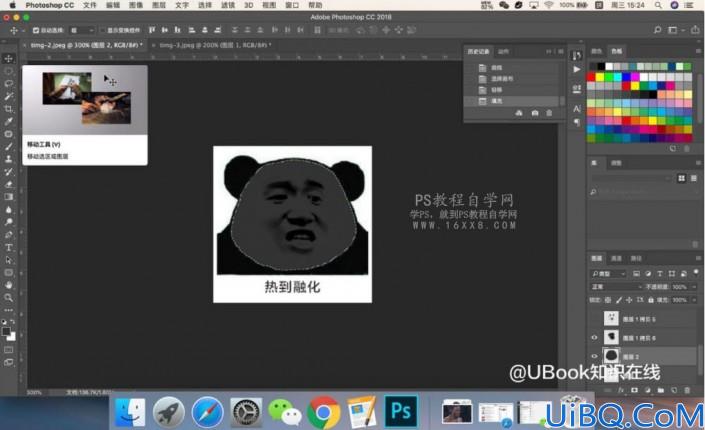Click the screen mode icon in the toolbar
Screen dimensions: 705x430
pyautogui.click(x=9, y=362)
